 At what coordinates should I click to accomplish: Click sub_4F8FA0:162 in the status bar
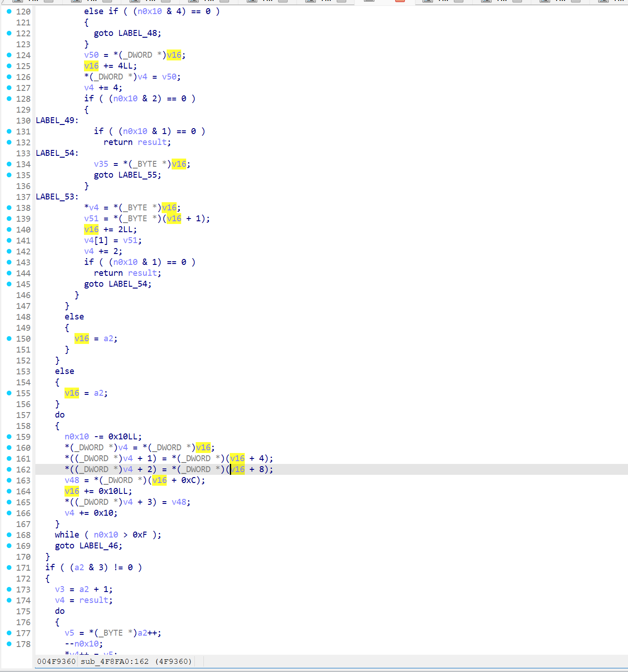click(114, 662)
